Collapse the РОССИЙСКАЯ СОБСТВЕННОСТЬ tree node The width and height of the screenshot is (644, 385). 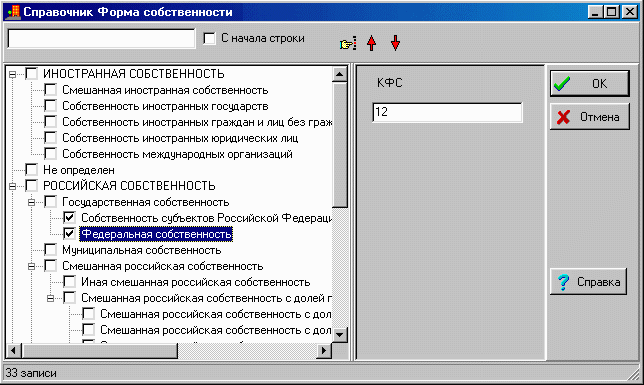point(12,186)
